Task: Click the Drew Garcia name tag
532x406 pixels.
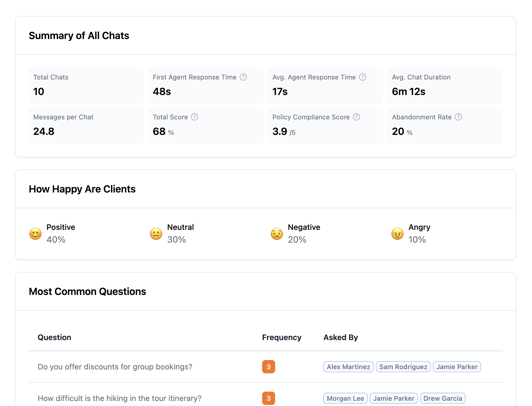Action: coord(443,398)
